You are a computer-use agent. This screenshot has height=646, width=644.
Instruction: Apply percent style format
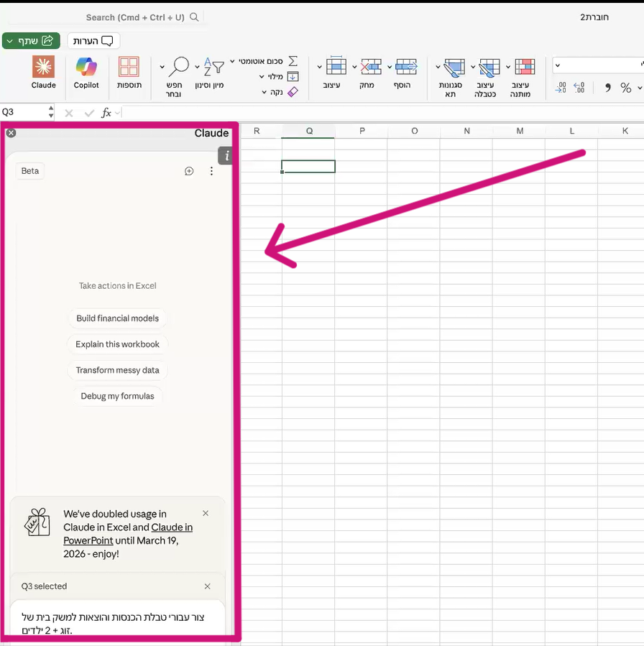[x=626, y=88]
